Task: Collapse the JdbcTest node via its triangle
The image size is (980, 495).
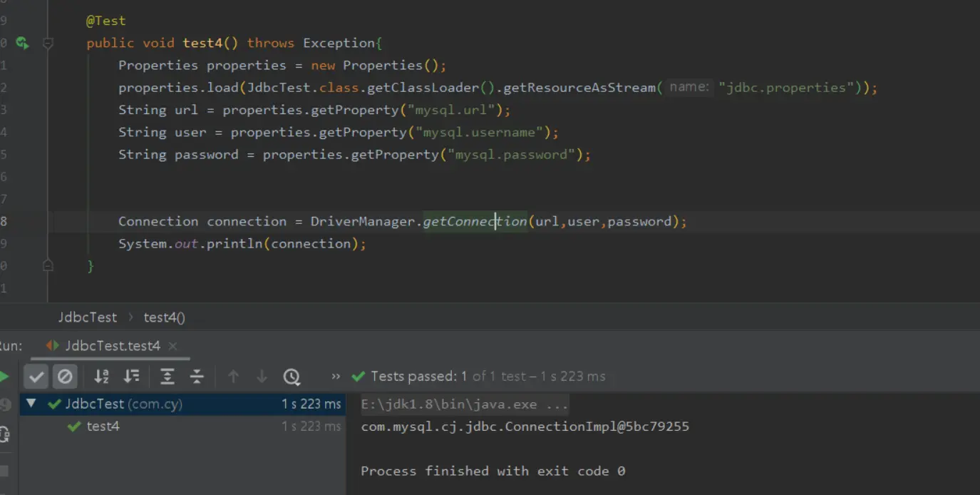Action: tap(31, 404)
